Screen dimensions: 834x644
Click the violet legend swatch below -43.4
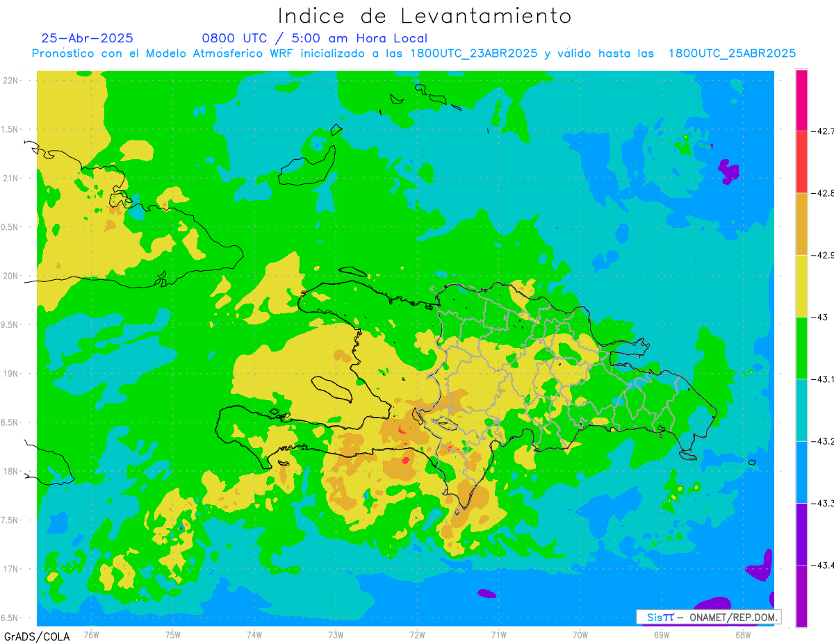pos(801,595)
